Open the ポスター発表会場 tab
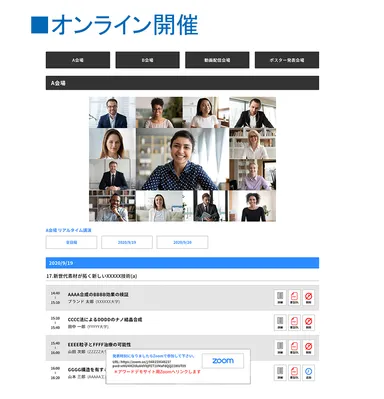 (x=287, y=60)
